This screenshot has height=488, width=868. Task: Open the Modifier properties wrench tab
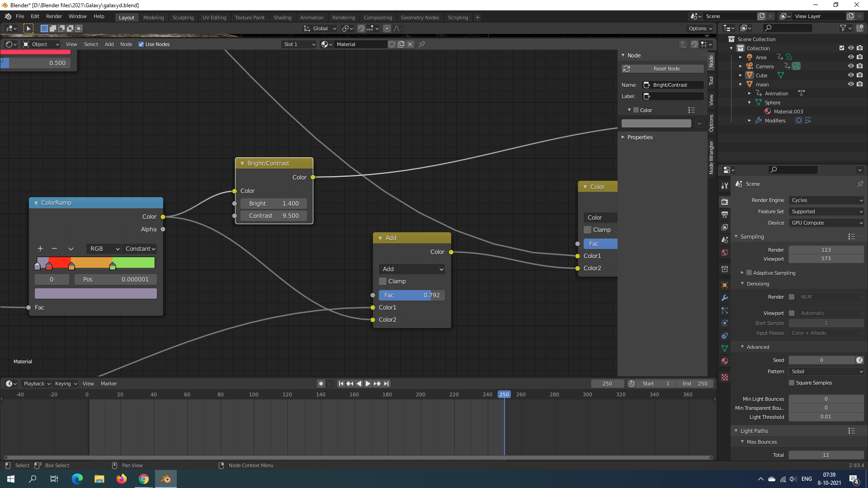pos(725,298)
